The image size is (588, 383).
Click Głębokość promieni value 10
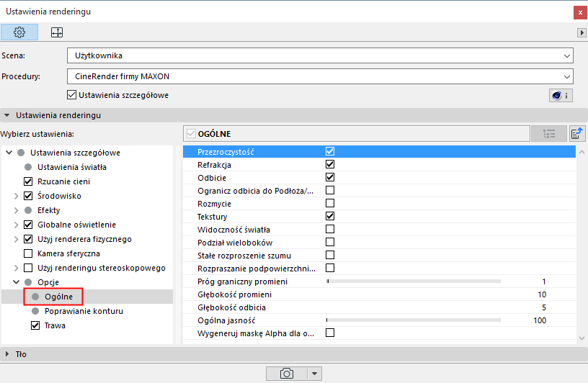[x=541, y=294]
